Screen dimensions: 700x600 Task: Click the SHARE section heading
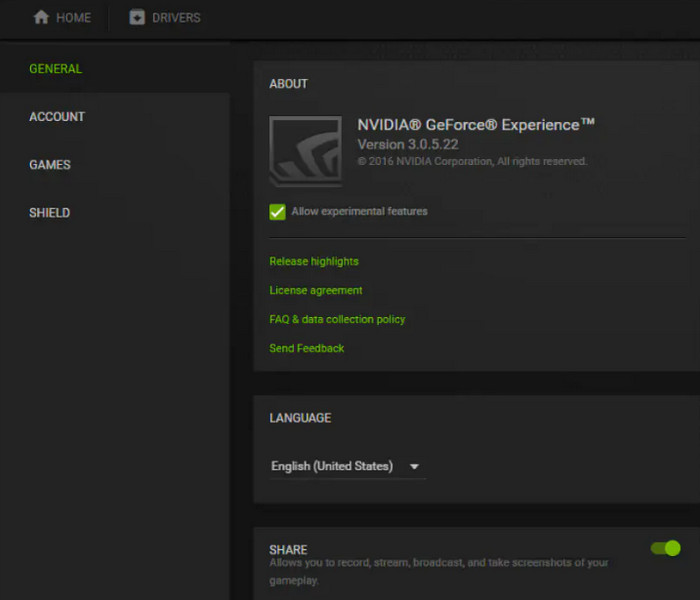click(288, 550)
